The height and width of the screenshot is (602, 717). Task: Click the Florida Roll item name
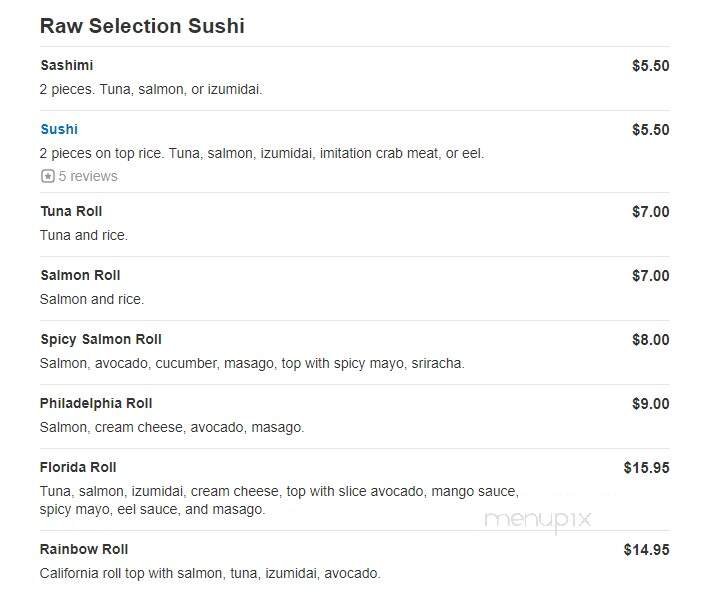click(x=78, y=467)
